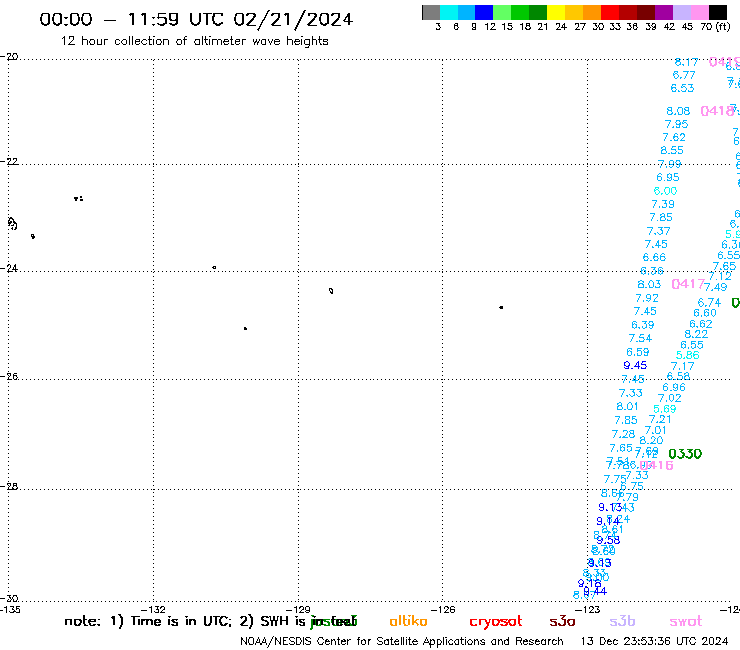Click the wave height value '6.59'
740x650 pixels.
[638, 352]
